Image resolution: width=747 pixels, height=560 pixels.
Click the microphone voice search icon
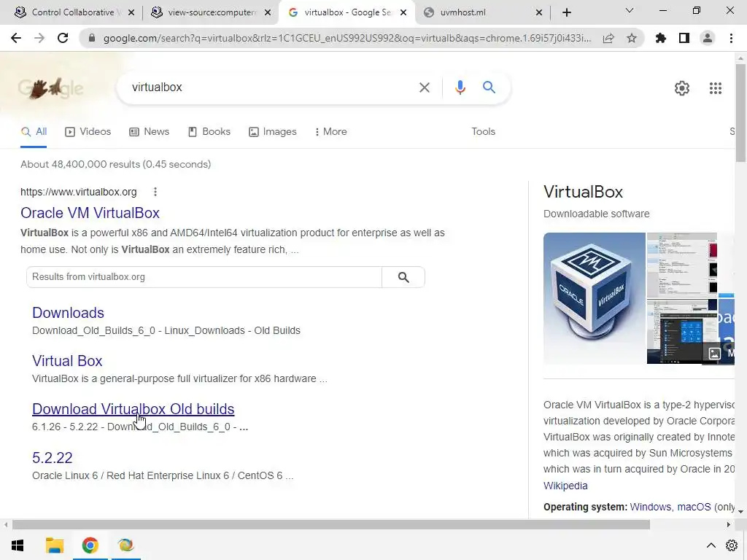coord(460,87)
